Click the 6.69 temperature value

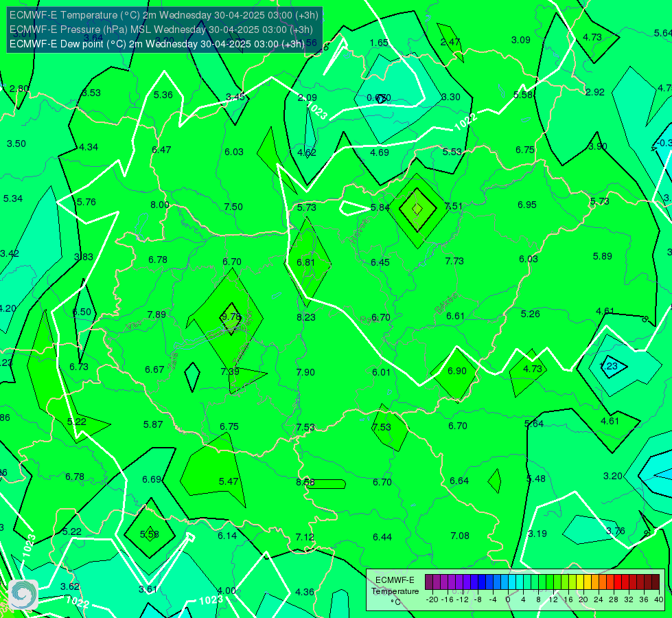click(x=152, y=479)
